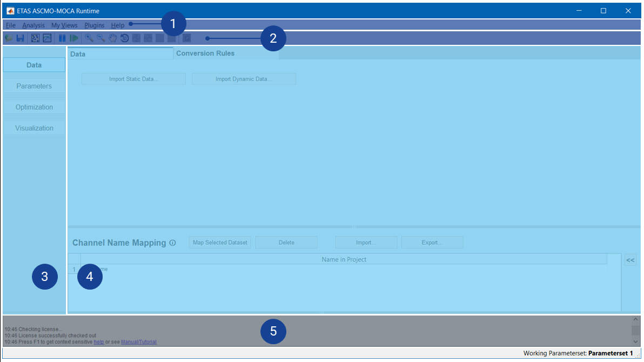Collapse panel using the << button
The height and width of the screenshot is (362, 644).
point(630,260)
